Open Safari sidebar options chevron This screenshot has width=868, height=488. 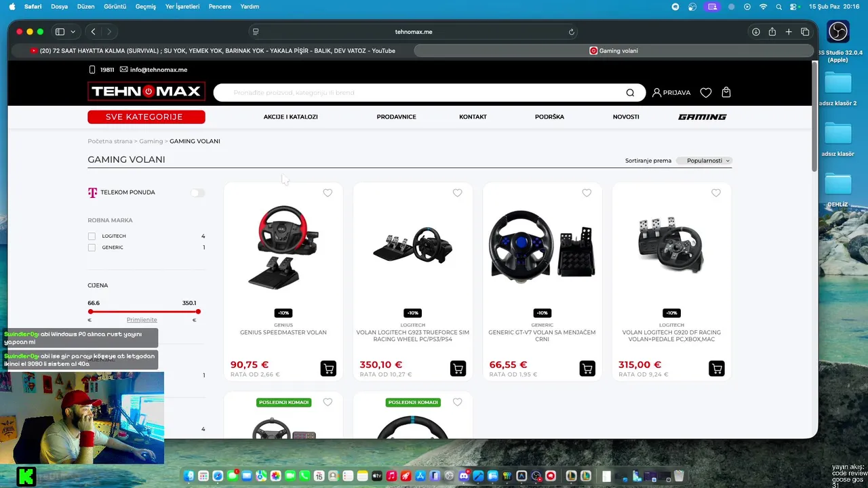pyautogui.click(x=73, y=32)
